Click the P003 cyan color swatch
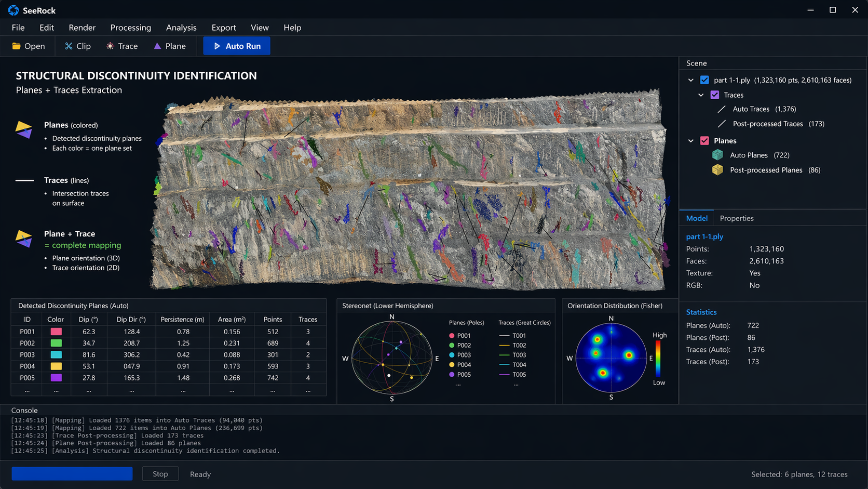 point(56,354)
